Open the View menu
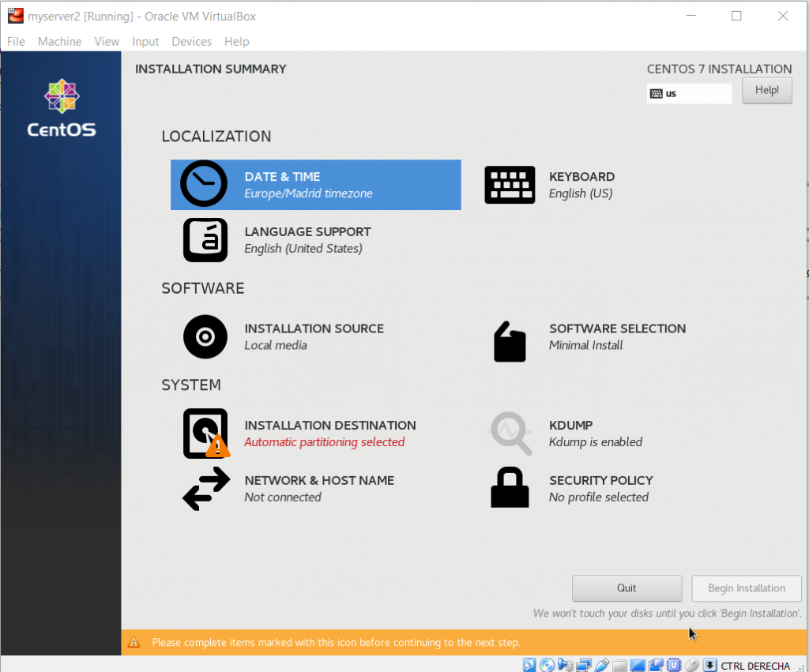 point(107,41)
